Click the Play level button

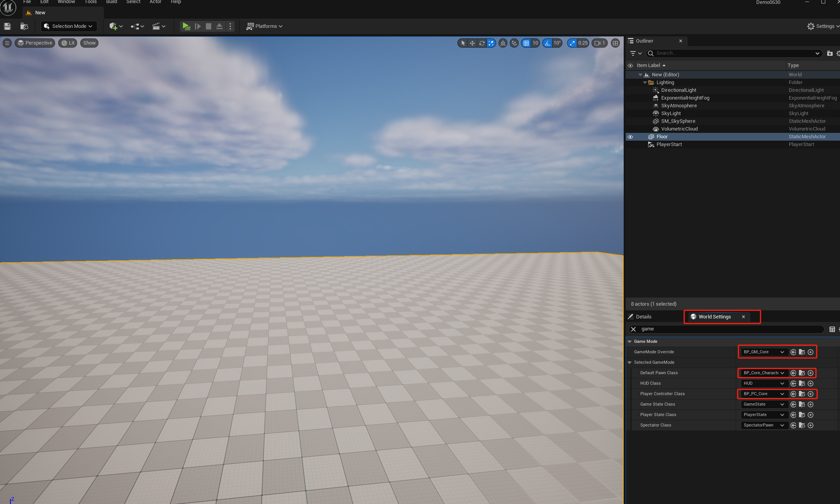186,26
